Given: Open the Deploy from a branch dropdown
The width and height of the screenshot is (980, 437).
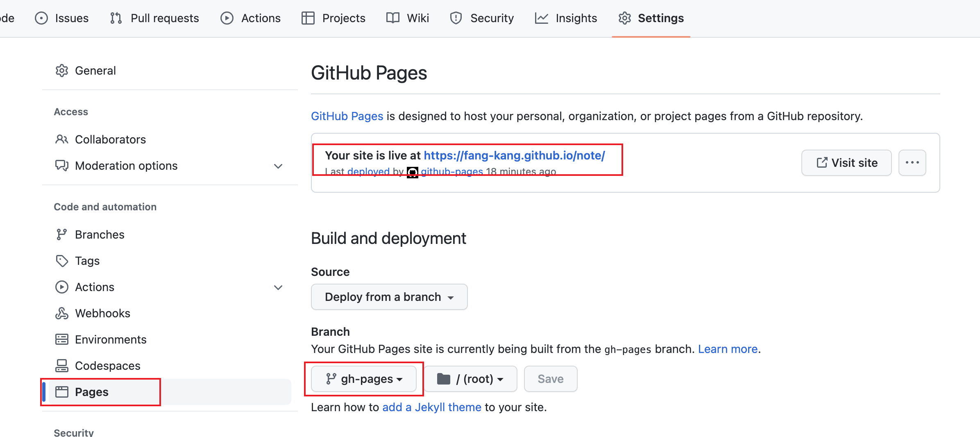Looking at the screenshot, I should (x=389, y=297).
